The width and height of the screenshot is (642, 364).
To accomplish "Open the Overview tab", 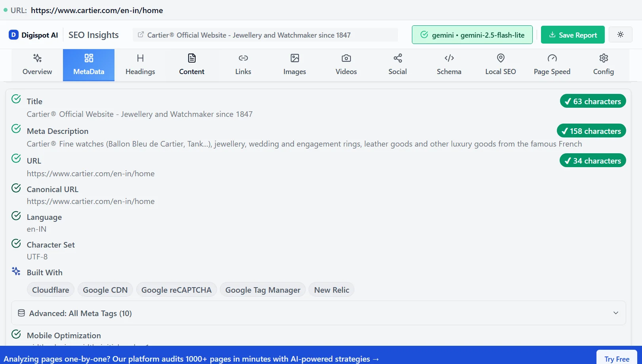I will point(37,65).
